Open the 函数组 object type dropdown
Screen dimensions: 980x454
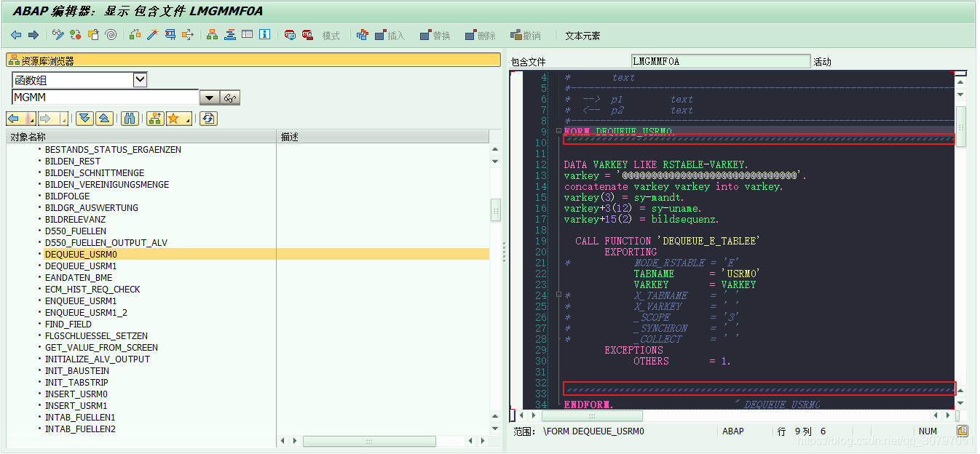[141, 80]
